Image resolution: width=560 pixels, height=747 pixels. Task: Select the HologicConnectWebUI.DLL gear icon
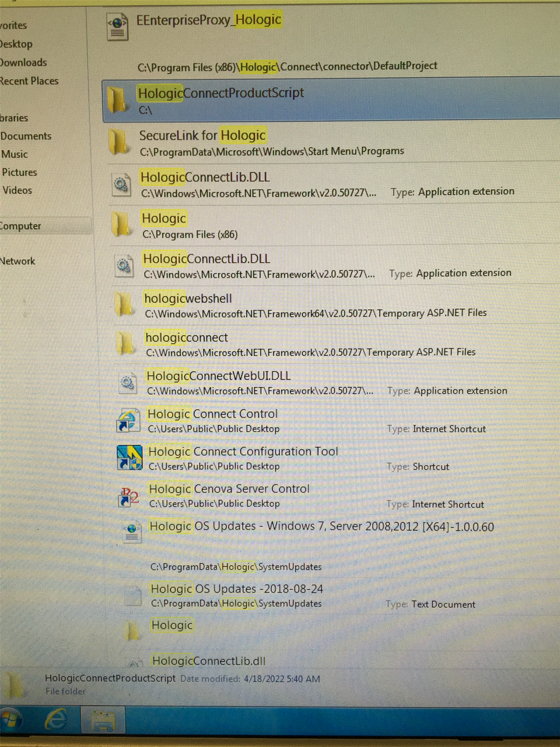coord(128,382)
